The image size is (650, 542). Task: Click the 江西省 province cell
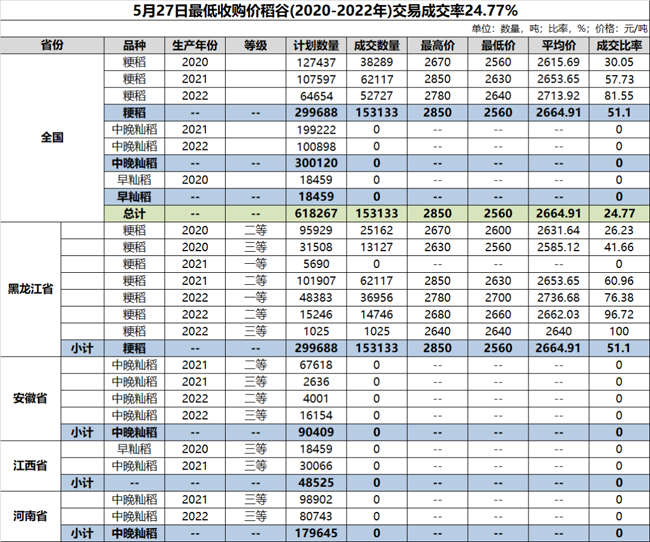[30, 465]
